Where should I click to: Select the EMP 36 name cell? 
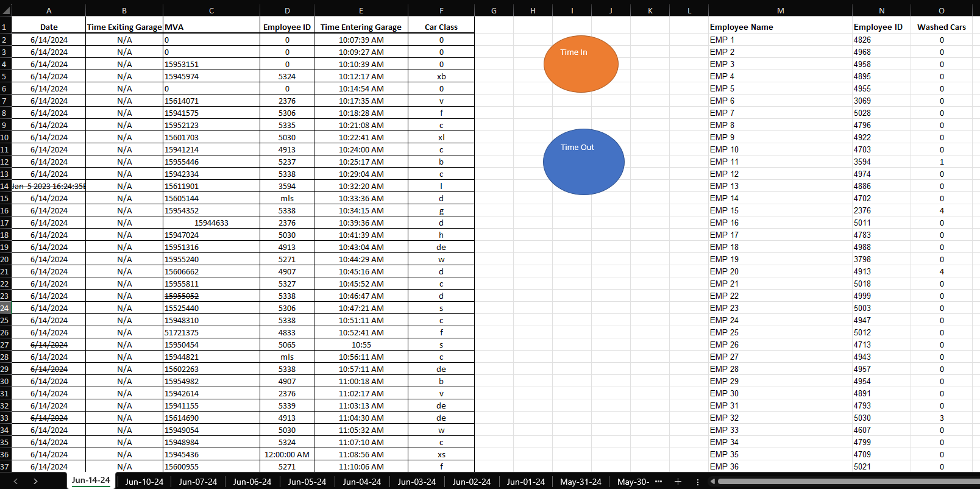[781, 466]
